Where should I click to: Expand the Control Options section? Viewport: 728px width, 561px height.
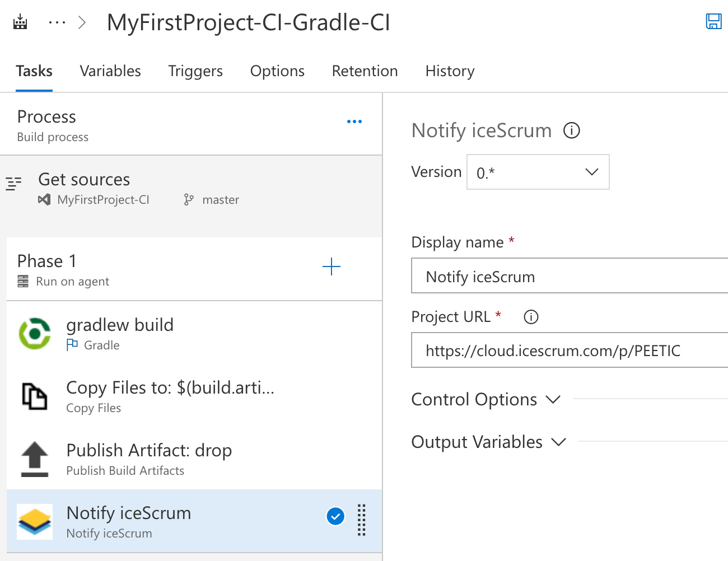pos(486,399)
